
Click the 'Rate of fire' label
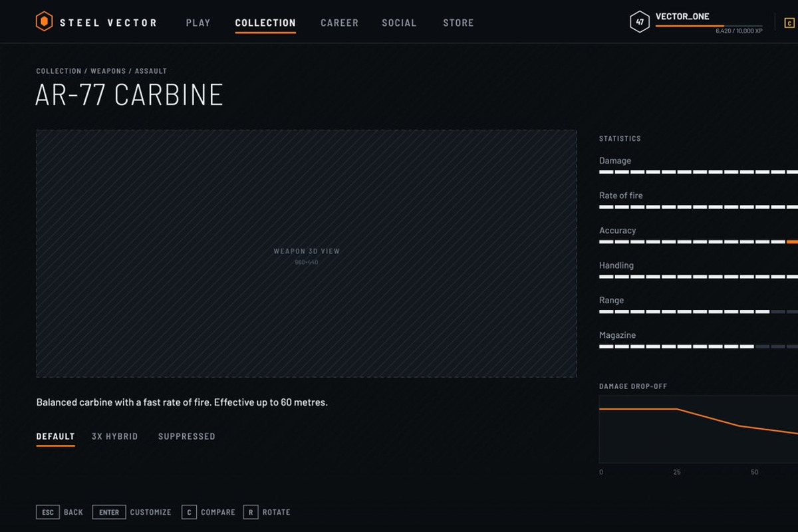621,196
